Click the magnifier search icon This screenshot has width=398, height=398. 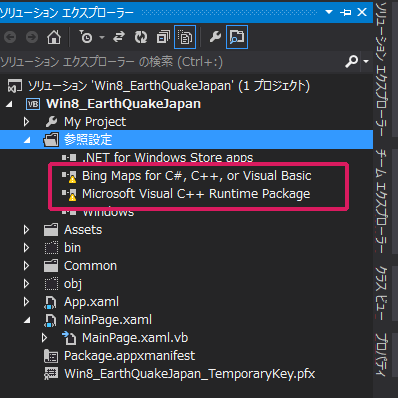coord(351,61)
